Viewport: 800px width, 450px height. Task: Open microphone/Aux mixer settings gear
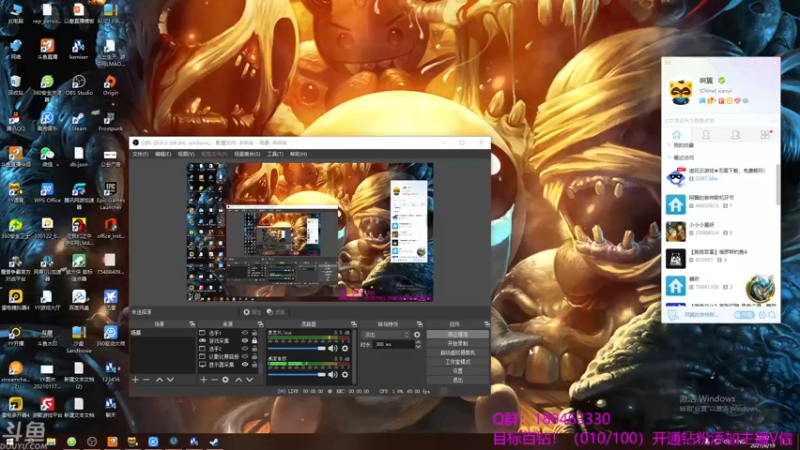pos(345,348)
